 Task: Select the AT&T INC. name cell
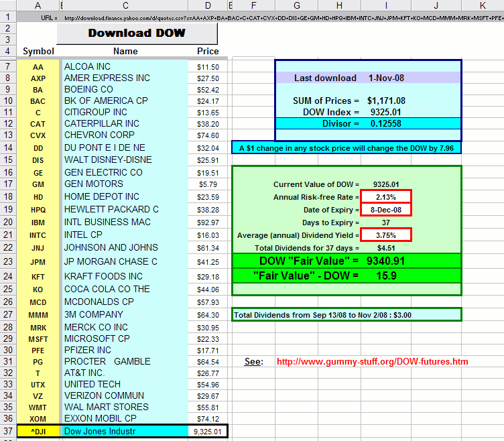[125, 373]
